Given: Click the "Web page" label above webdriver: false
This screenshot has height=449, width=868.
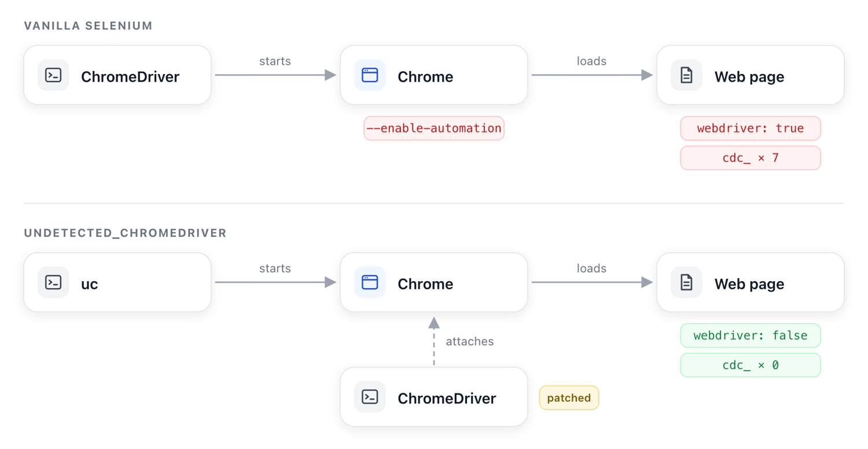Looking at the screenshot, I should pos(749,284).
